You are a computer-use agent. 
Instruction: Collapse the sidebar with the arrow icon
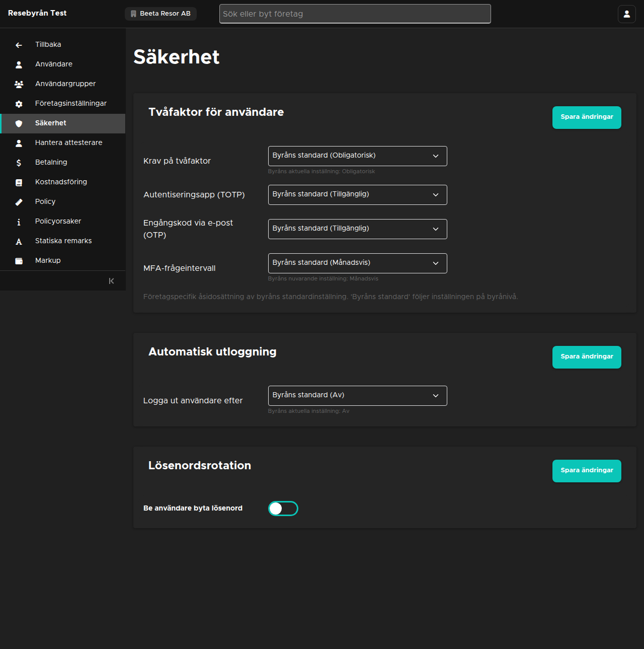111,281
